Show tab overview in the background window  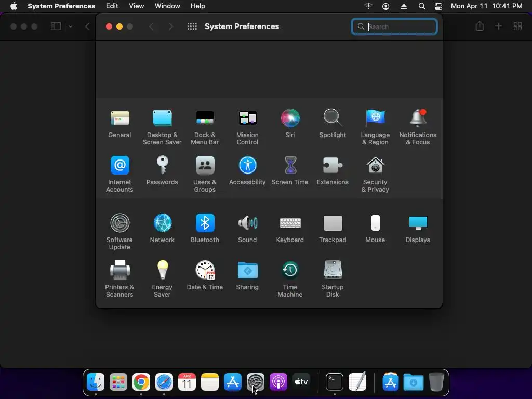(x=518, y=26)
